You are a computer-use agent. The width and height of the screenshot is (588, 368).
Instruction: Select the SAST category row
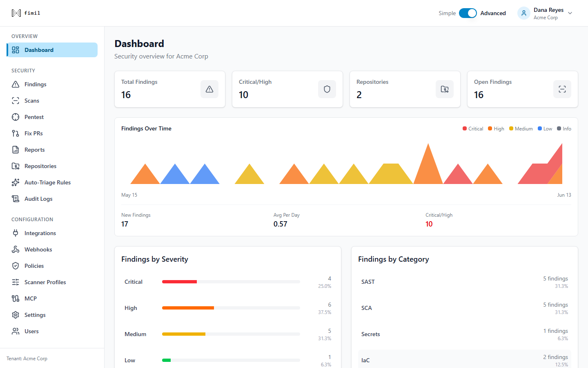pos(465,282)
